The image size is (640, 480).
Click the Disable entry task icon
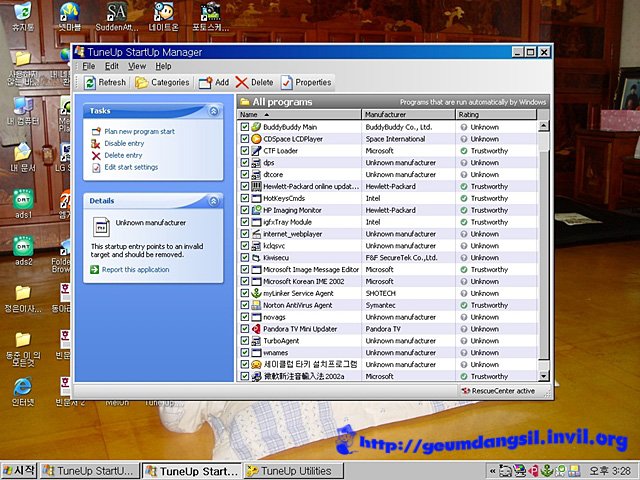tap(96, 143)
